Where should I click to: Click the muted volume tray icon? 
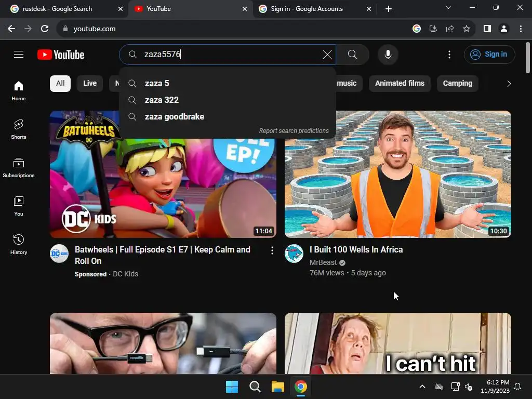[x=469, y=387]
